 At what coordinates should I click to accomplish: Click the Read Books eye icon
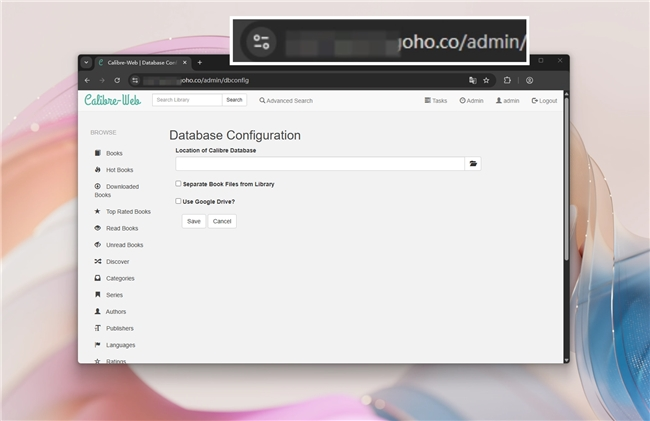[x=97, y=228]
